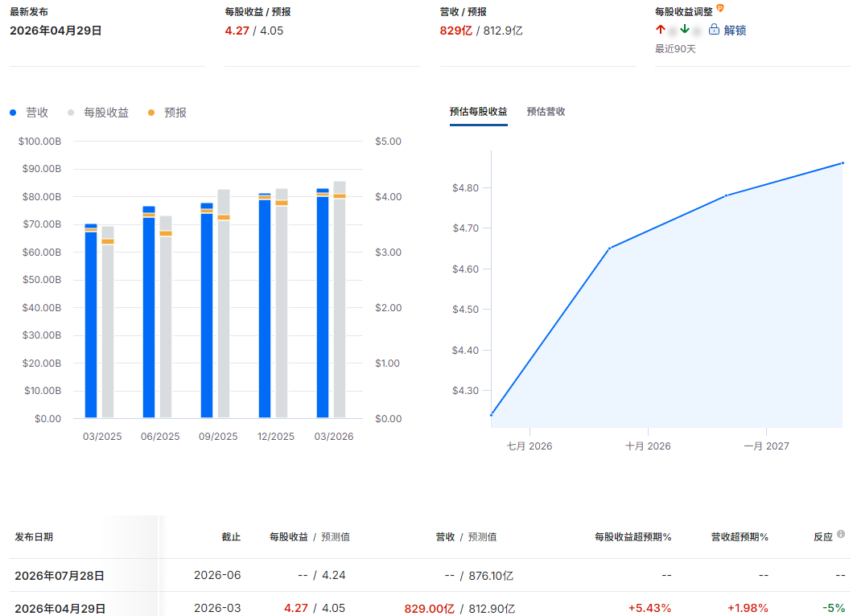Viewport: 857px width, 616px height.
Task: Click the 解锁 unlock link
Action: pyautogui.click(x=735, y=31)
